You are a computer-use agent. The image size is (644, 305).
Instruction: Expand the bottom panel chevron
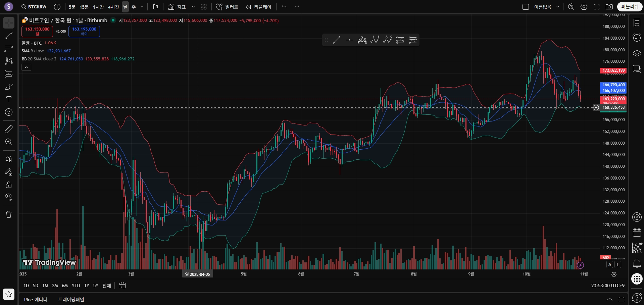pos(609,299)
